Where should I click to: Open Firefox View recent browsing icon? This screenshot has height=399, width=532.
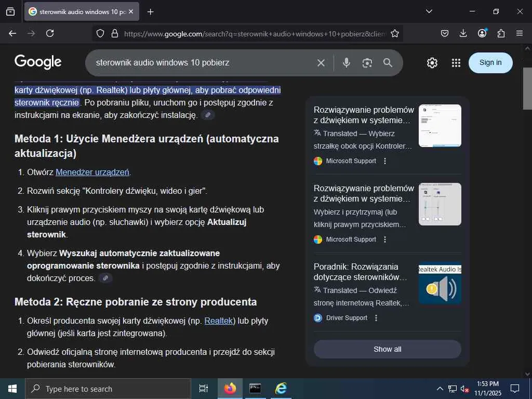tap(10, 11)
